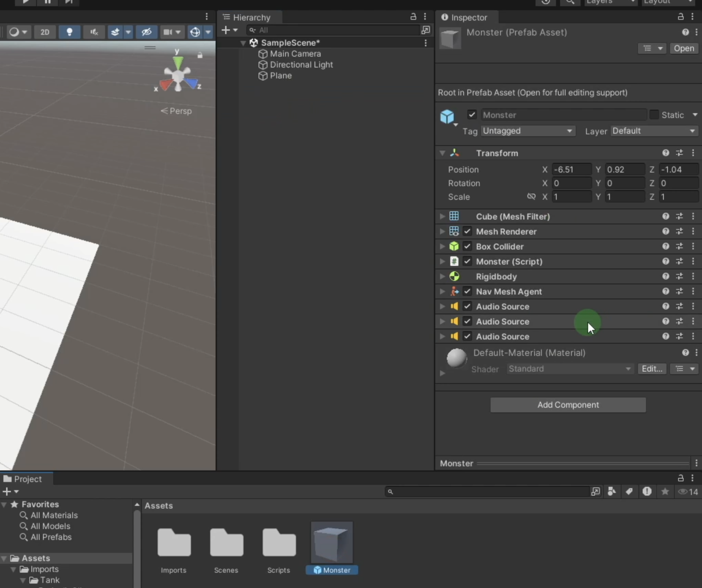Image resolution: width=702 pixels, height=588 pixels.
Task: Mute scene audio with the speaker icon
Action: pyautogui.click(x=94, y=32)
